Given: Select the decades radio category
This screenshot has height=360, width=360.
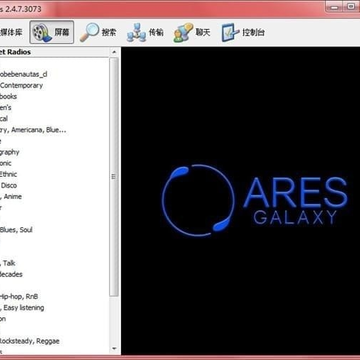Looking at the screenshot, I should coord(11,274).
